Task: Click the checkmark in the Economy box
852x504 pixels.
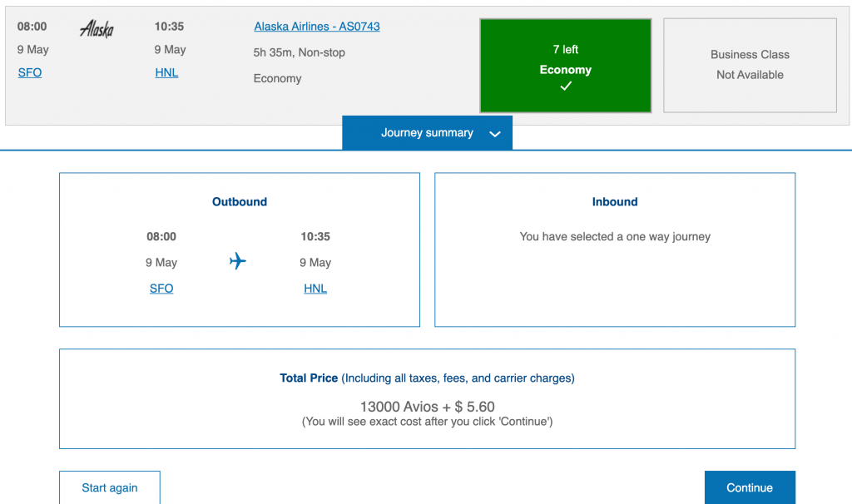Action: 566,86
